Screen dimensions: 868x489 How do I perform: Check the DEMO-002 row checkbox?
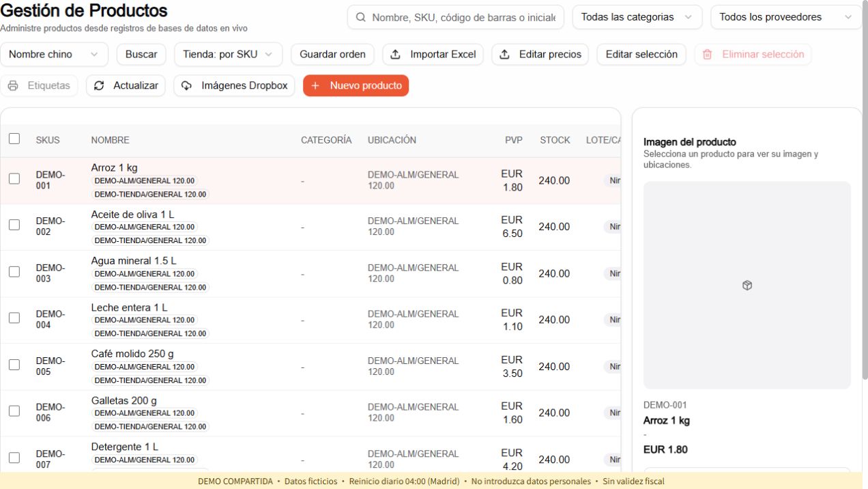[x=14, y=225]
